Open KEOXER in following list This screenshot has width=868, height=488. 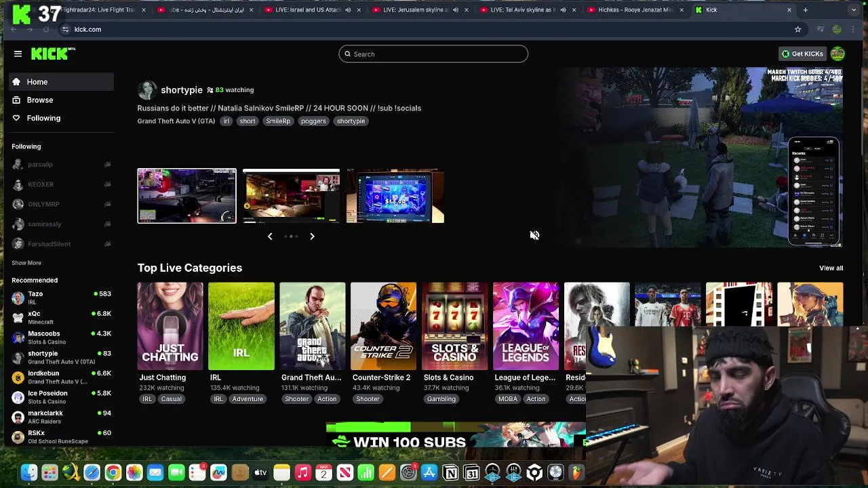62,184
